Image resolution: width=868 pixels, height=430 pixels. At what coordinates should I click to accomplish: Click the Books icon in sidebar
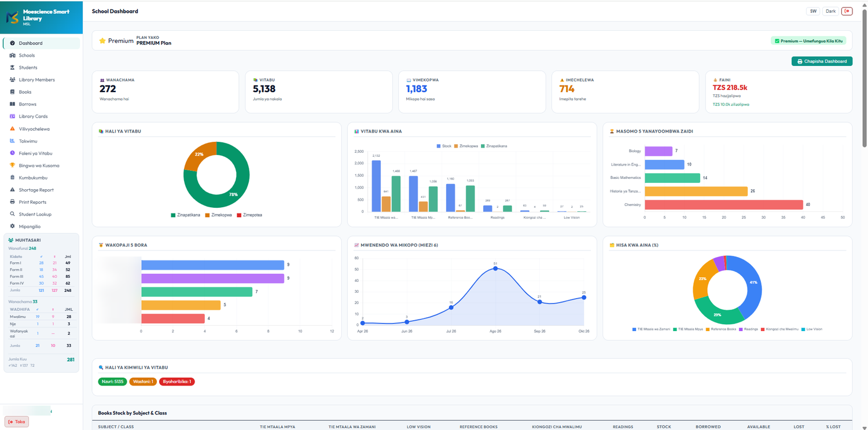(x=13, y=92)
